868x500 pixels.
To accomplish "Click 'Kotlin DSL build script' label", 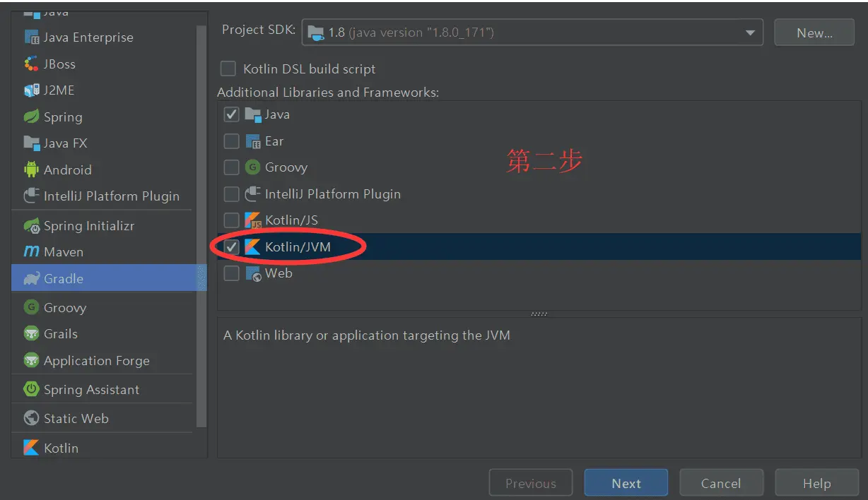I will (310, 69).
